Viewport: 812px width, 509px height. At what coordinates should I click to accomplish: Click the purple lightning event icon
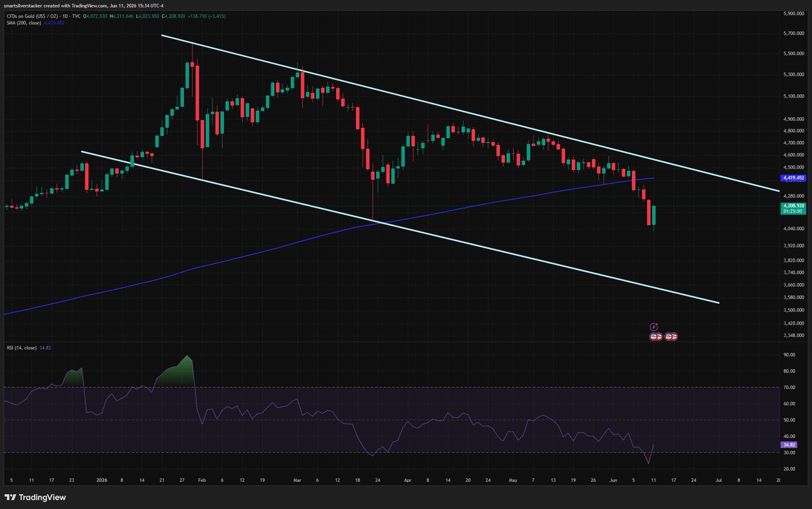click(654, 327)
